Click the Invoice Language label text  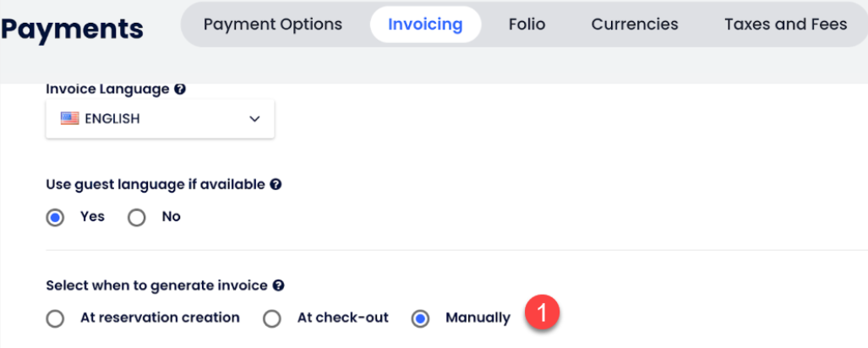click(107, 89)
